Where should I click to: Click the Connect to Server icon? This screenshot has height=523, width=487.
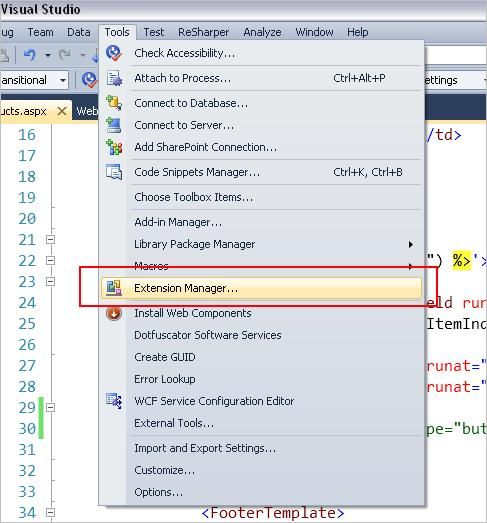point(114,125)
